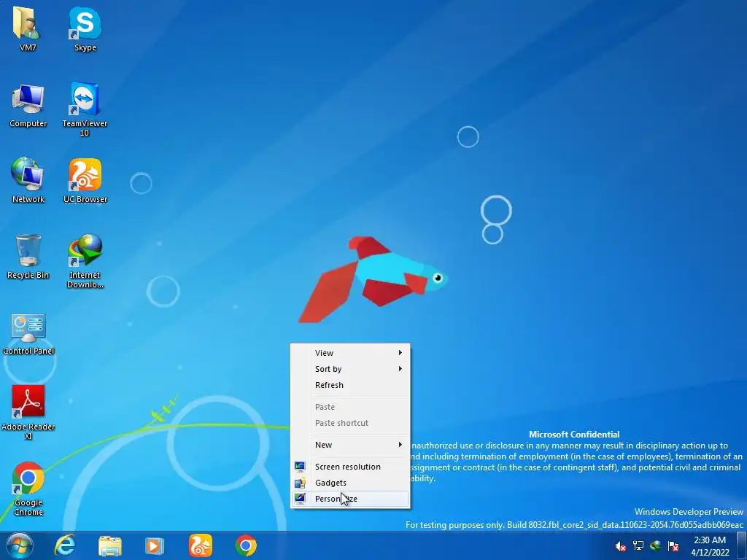
Task: Click the Internet Download Manager tray icon
Action: tap(656, 545)
